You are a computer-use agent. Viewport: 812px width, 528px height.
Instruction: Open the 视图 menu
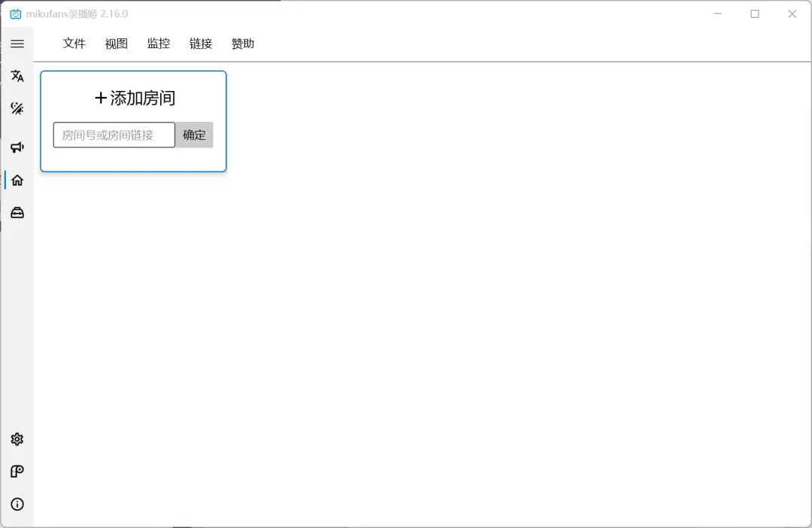(116, 44)
